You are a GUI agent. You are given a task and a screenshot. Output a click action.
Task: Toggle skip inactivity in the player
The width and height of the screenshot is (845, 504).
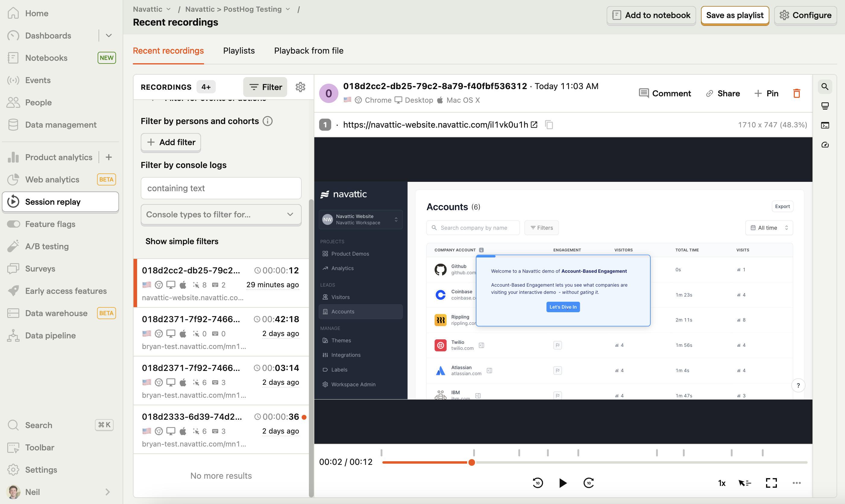point(745,483)
